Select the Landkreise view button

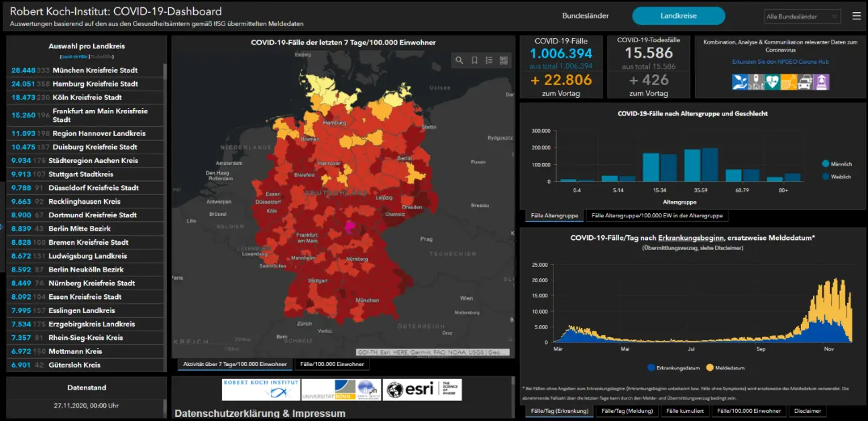coord(678,16)
